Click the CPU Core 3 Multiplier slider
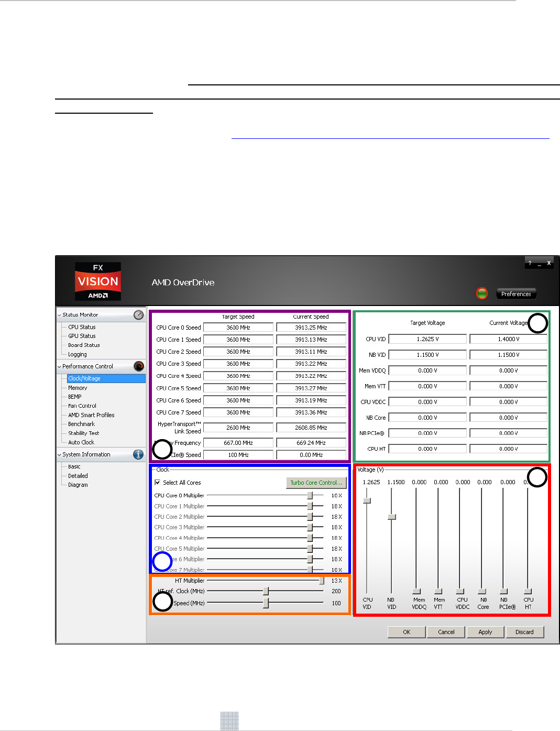Viewport: 560px width, 731px height. 310,527
